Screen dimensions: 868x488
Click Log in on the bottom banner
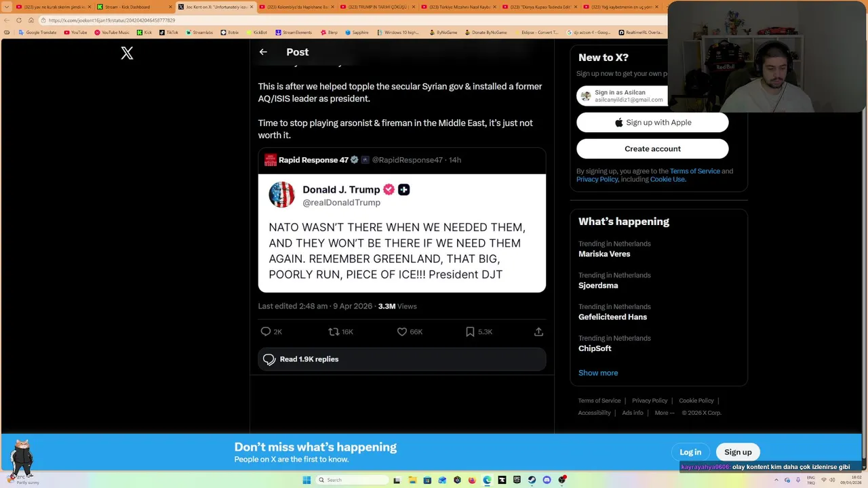(x=690, y=452)
